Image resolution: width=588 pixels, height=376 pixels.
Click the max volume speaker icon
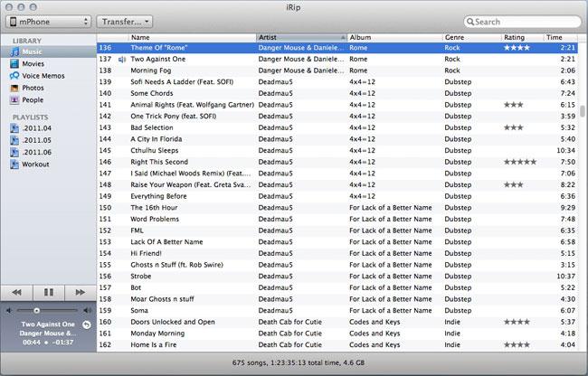pos(86,311)
